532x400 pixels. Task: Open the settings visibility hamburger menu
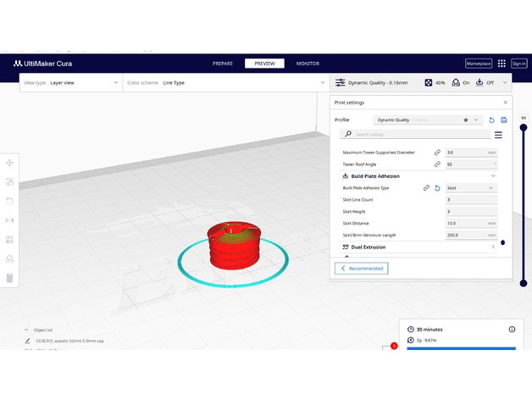point(498,135)
